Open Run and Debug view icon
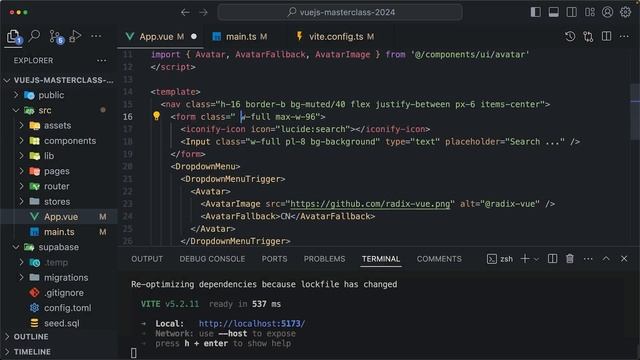 click(x=75, y=36)
